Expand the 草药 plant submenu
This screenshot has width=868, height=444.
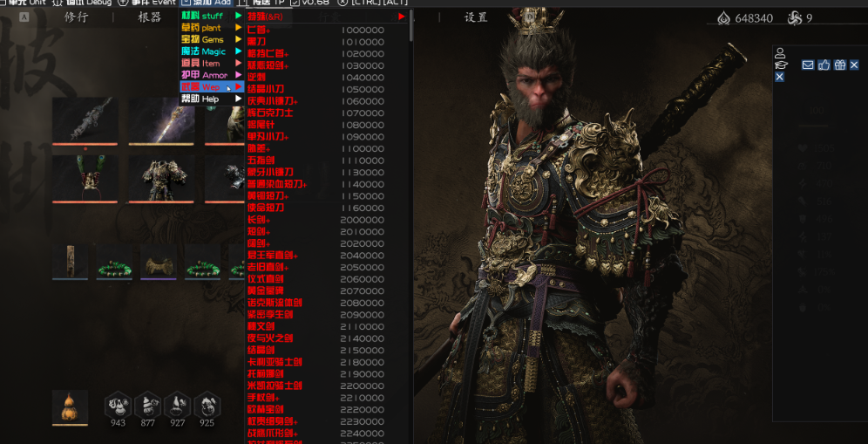pyautogui.click(x=212, y=28)
